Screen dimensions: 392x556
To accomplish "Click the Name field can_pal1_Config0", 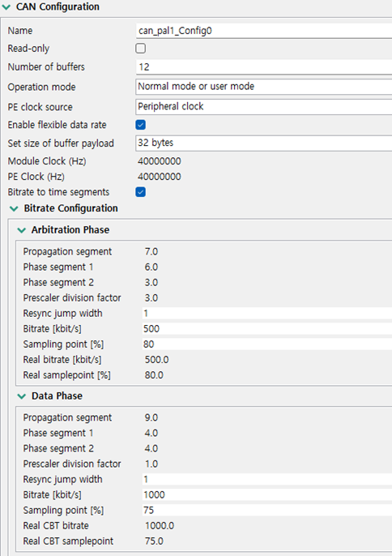I will pyautogui.click(x=264, y=31).
